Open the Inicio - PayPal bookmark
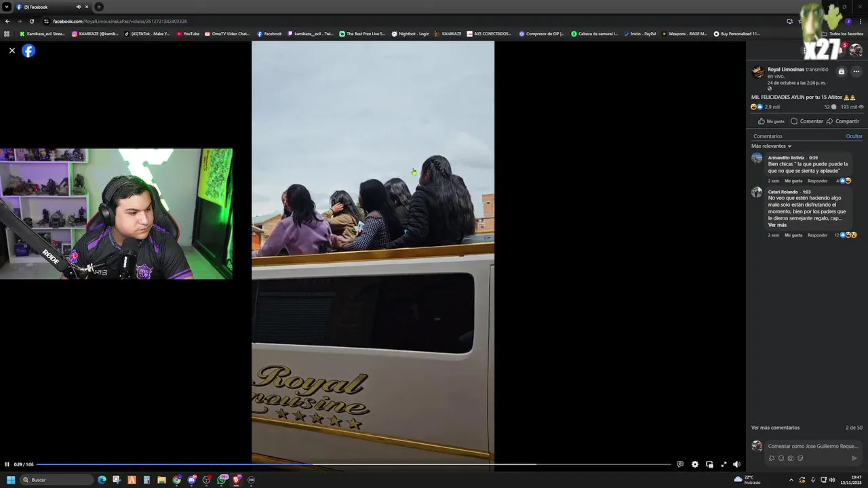Viewport: 868px width, 488px height. (x=639, y=34)
